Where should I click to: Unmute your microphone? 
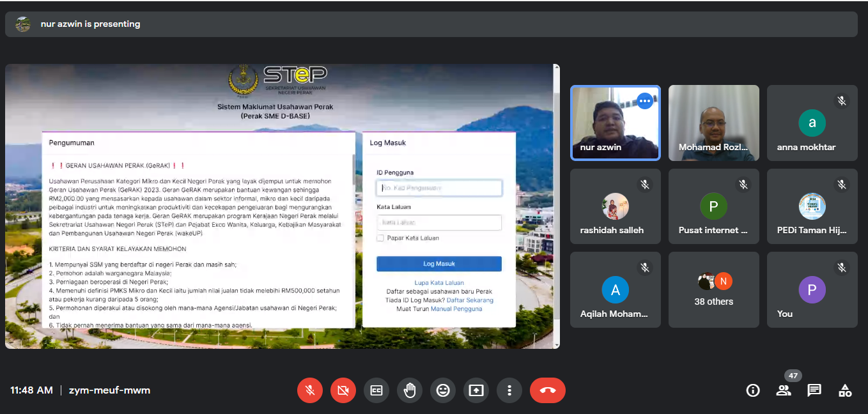[310, 390]
